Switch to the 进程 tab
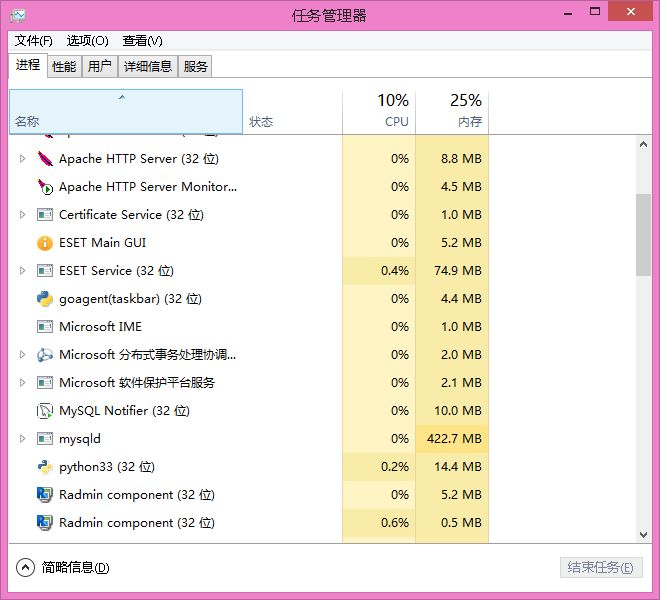The image size is (660, 600). 28,65
